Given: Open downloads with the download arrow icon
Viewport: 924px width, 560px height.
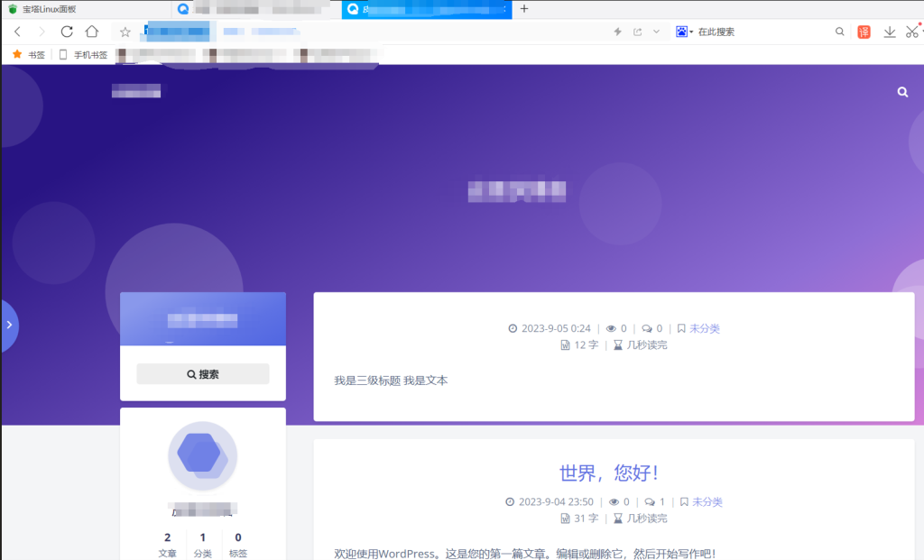Looking at the screenshot, I should click(x=890, y=32).
